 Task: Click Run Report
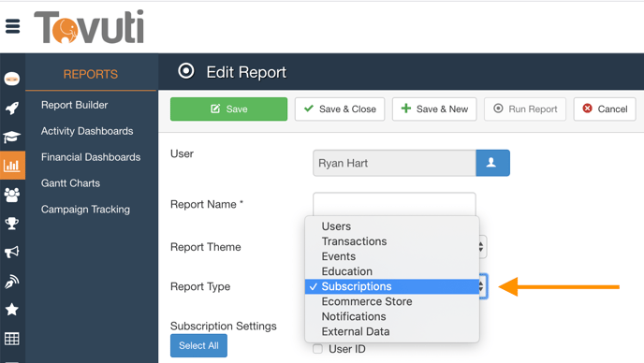click(x=525, y=109)
